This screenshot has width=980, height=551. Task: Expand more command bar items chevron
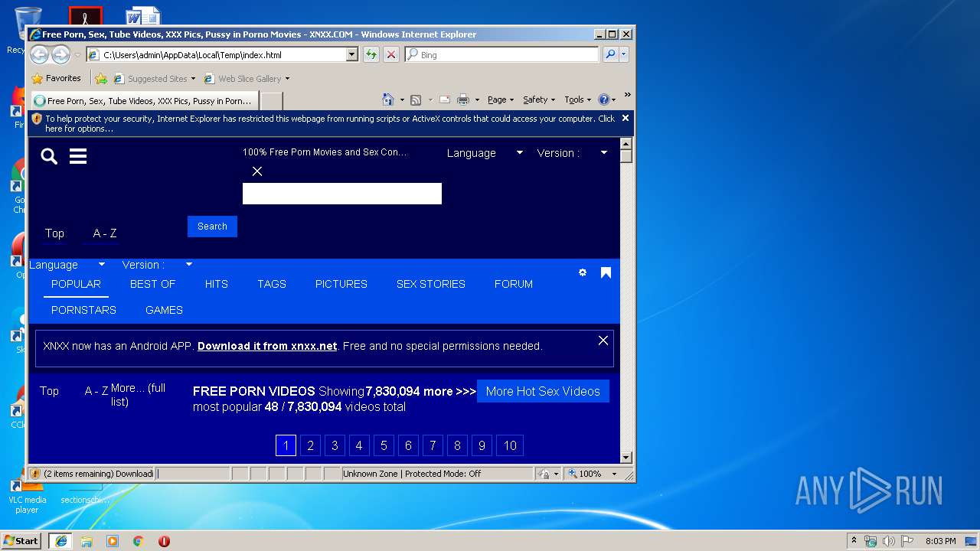[x=627, y=96]
